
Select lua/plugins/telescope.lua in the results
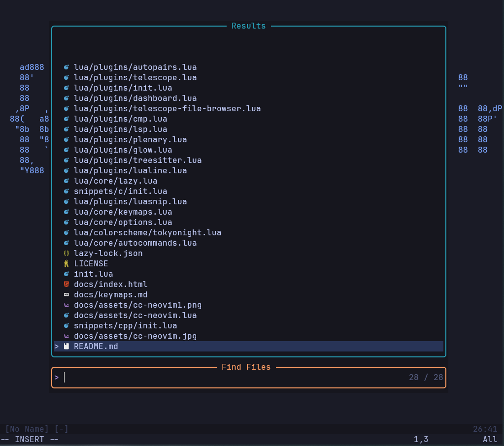point(135,78)
